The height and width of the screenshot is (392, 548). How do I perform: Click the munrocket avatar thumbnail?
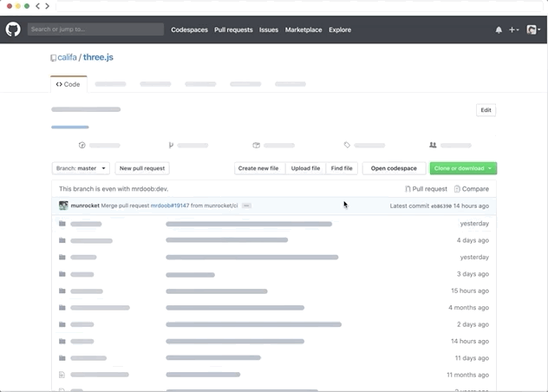63,206
